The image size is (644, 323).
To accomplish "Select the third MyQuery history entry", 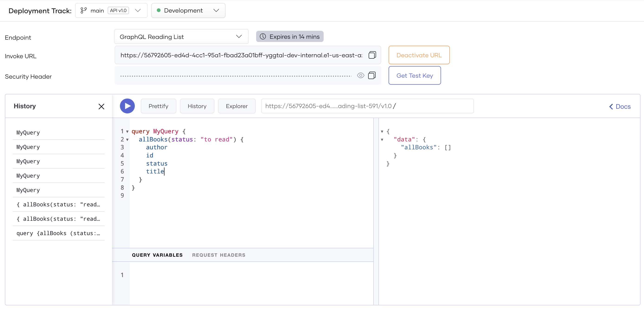I will [x=58, y=161].
